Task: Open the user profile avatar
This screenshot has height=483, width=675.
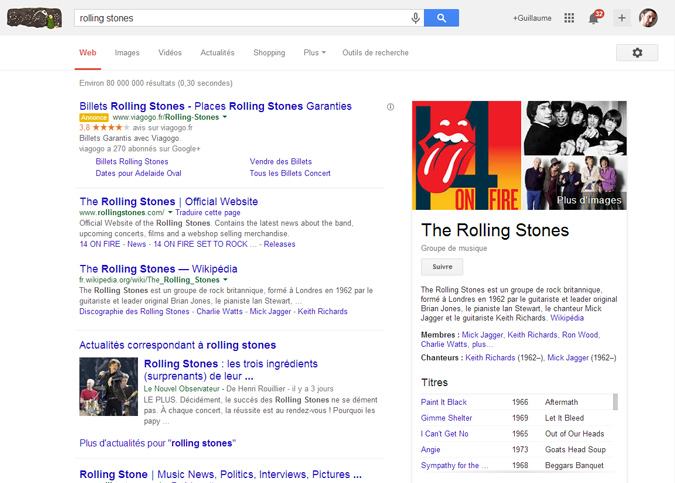Action: (648, 18)
